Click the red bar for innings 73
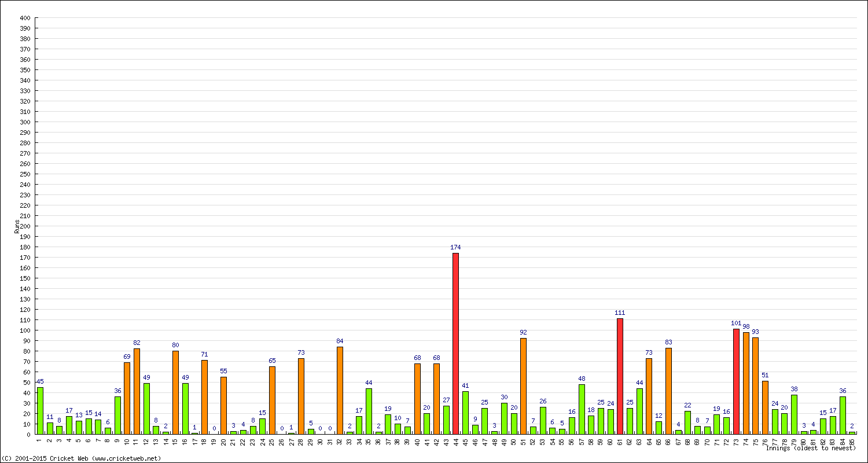Viewport: 868px width, 463px height. click(736, 382)
